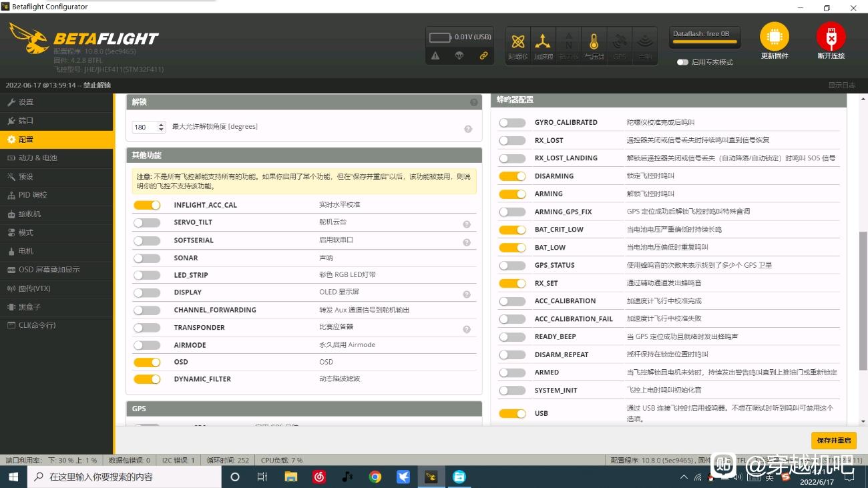
Task: Click help icon for DISPLAY OLED
Action: 467,294
